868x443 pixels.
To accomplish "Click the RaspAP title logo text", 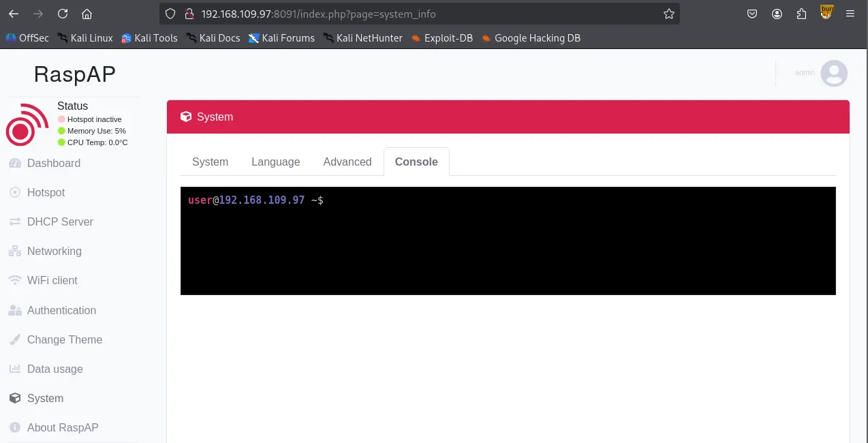I will tap(75, 75).
